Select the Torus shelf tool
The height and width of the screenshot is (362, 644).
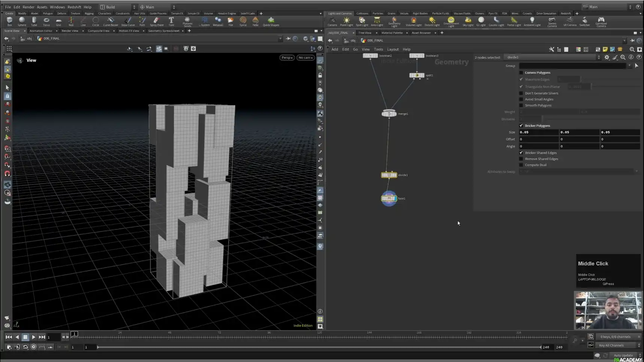coord(46,21)
